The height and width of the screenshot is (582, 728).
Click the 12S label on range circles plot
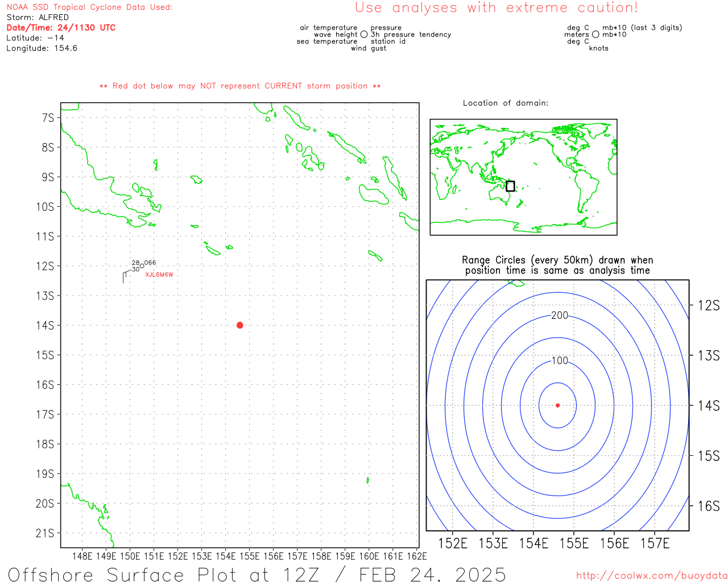point(709,306)
